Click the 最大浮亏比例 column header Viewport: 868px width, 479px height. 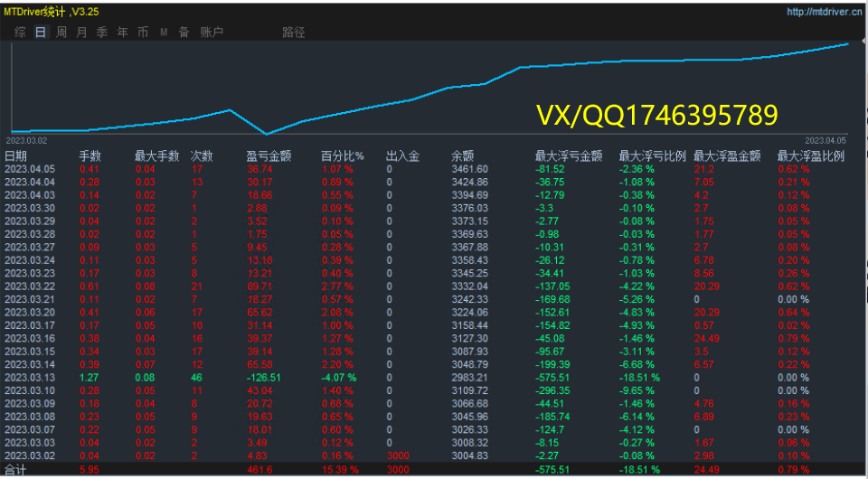pos(653,156)
